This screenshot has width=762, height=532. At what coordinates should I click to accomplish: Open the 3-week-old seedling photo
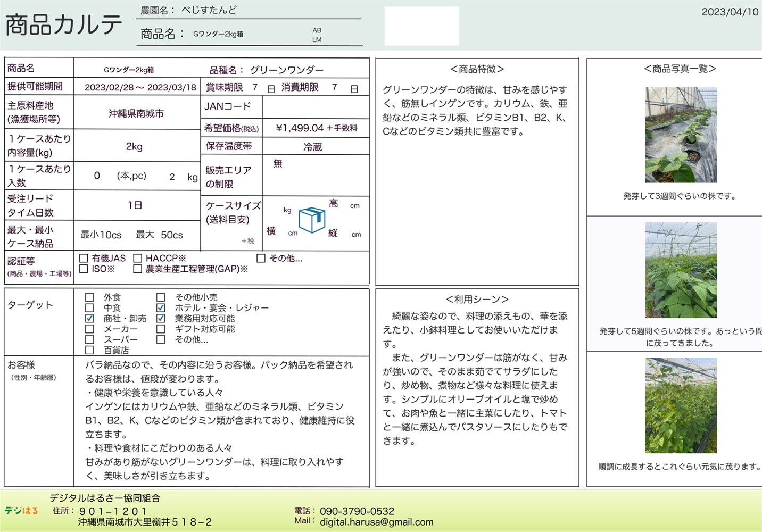pos(681,135)
